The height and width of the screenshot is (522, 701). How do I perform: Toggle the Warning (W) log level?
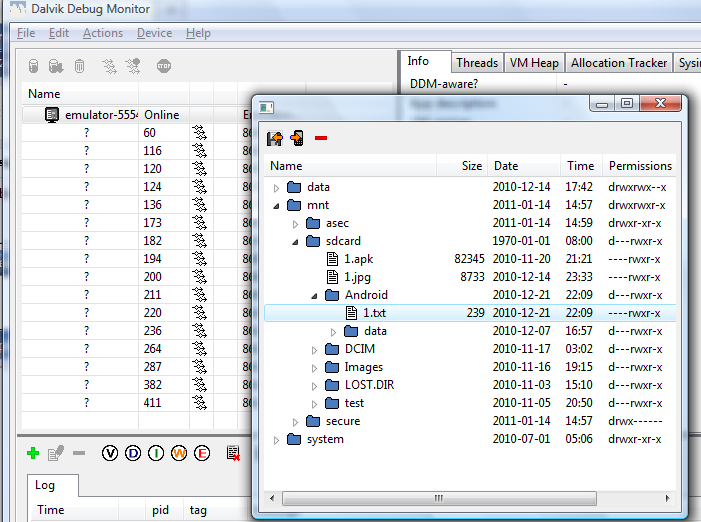click(179, 454)
